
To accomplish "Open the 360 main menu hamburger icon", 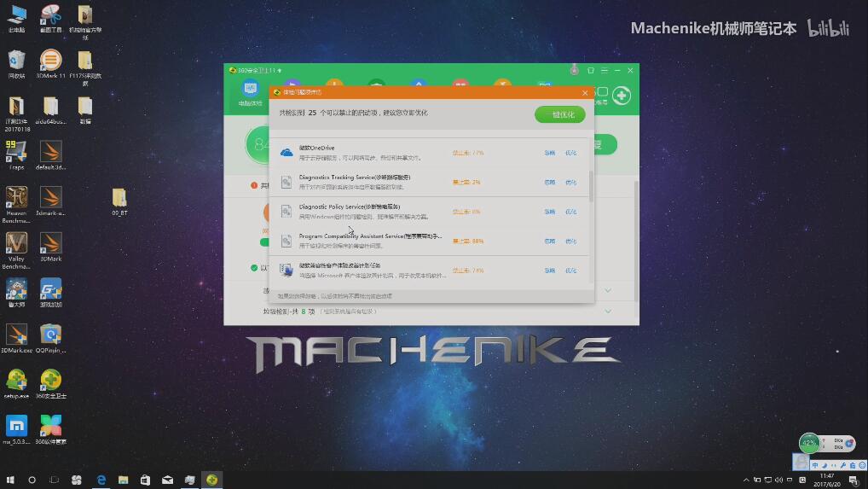I will pyautogui.click(x=605, y=70).
